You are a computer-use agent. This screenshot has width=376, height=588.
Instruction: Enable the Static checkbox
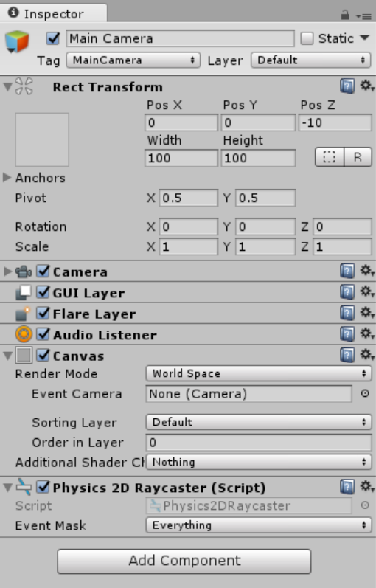coord(307,38)
